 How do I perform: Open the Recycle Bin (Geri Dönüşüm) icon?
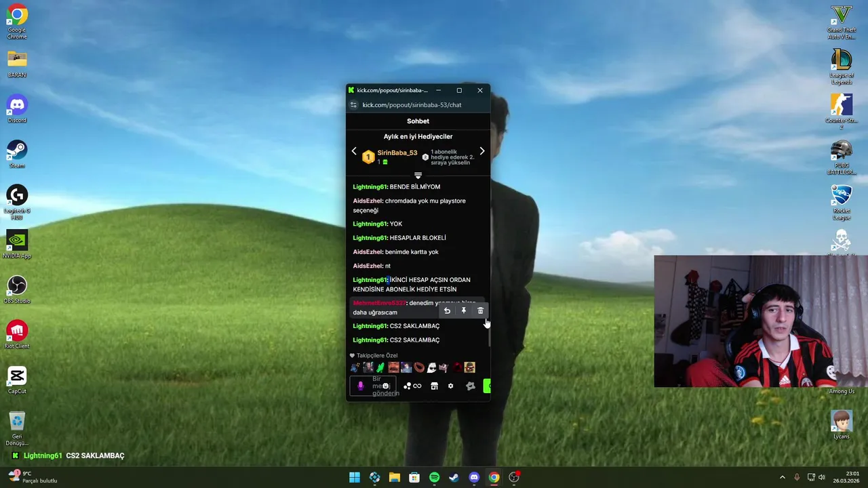point(17,428)
